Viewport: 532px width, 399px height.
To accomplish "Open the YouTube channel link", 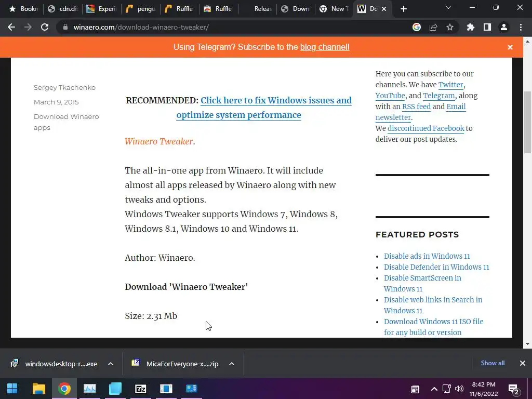I will tap(390, 96).
